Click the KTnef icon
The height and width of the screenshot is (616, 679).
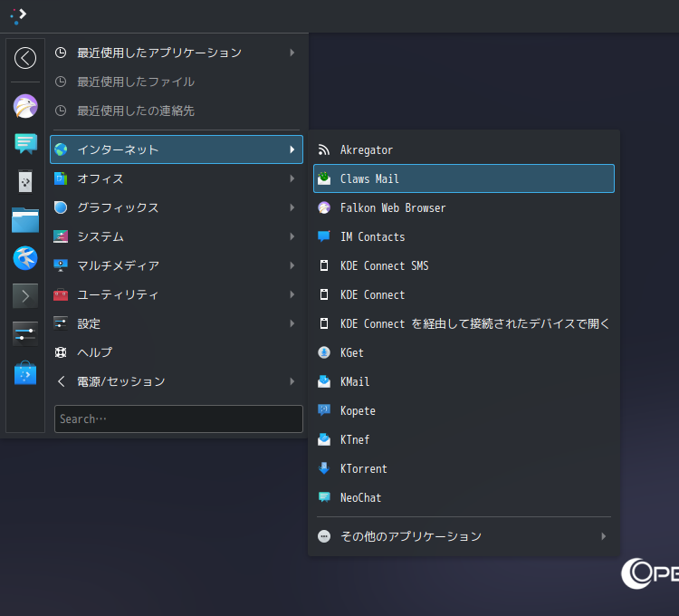tap(324, 439)
